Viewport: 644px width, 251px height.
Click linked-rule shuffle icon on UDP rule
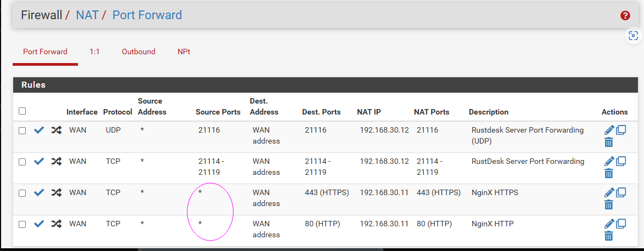click(56, 130)
